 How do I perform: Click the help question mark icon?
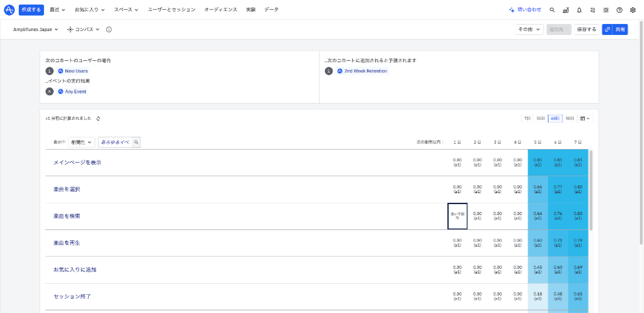point(619,10)
